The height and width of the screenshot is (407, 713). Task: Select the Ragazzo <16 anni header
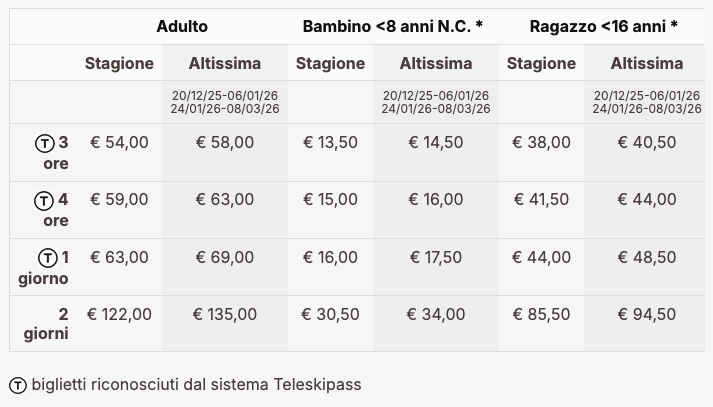tap(603, 26)
